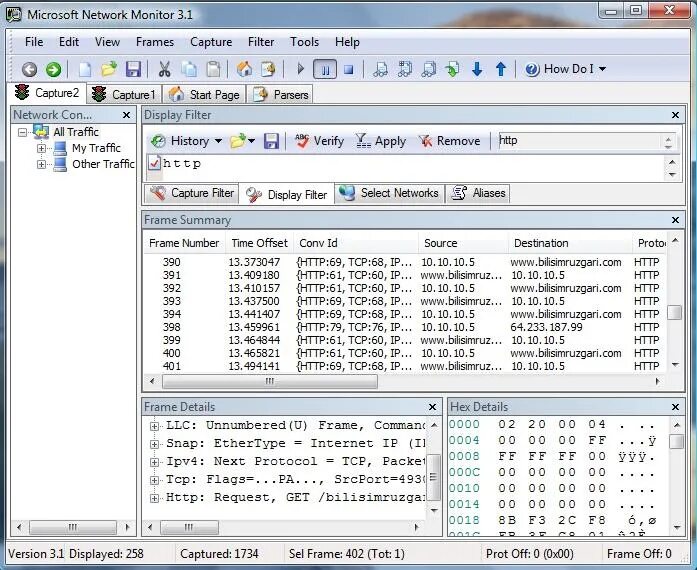Open the Filter menu
Screen dimensions: 697x570
coord(261,42)
